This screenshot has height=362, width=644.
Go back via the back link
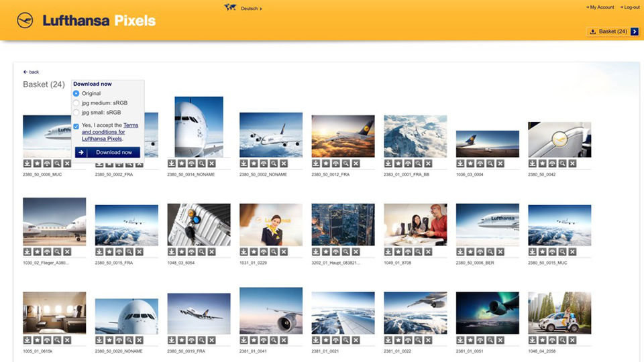tap(32, 72)
